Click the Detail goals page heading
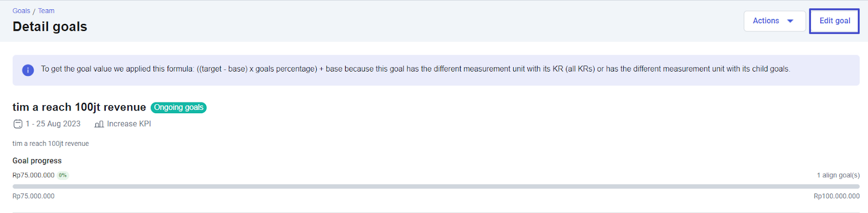Screen dimensions: 868x213 [x=50, y=27]
